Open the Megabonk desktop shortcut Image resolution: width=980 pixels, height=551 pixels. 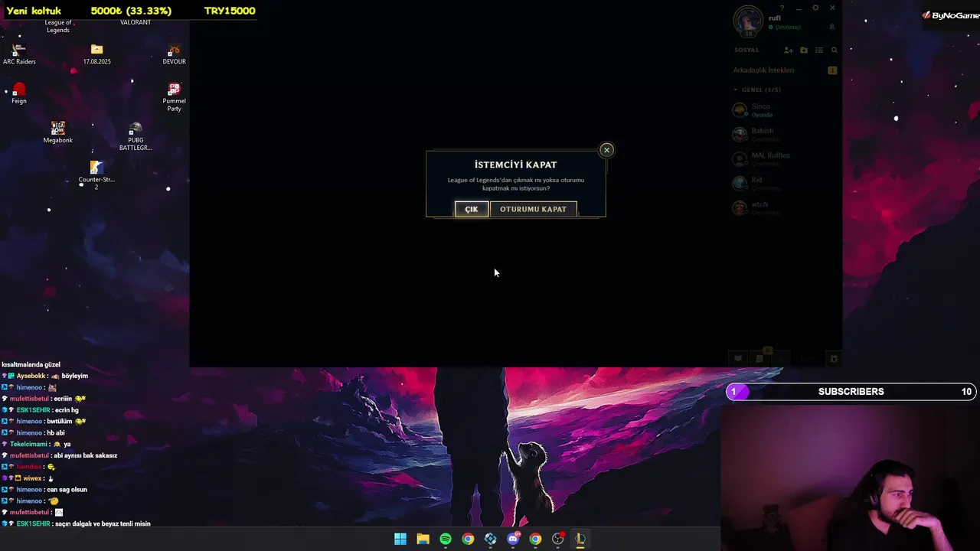(58, 132)
